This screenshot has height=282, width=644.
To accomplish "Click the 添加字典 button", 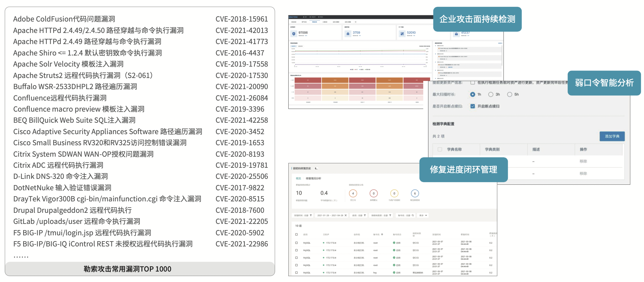I will coord(612,136).
